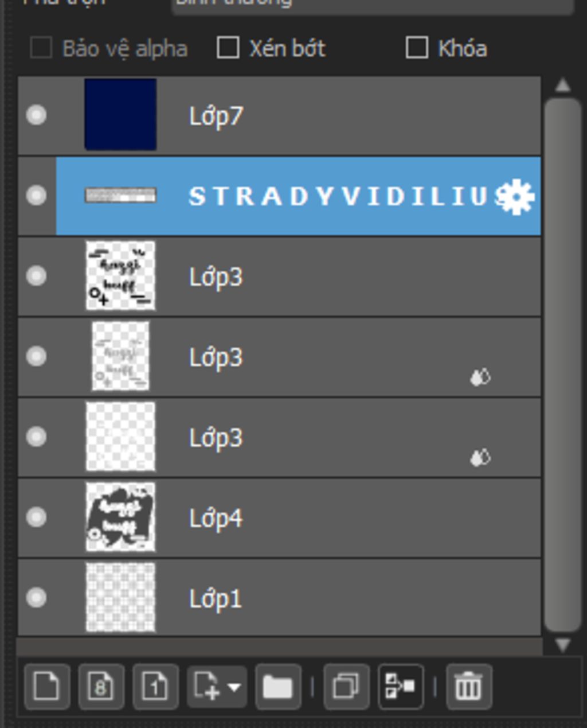The height and width of the screenshot is (728, 587).
Task: Open the text layer's gear settings
Action: (516, 197)
